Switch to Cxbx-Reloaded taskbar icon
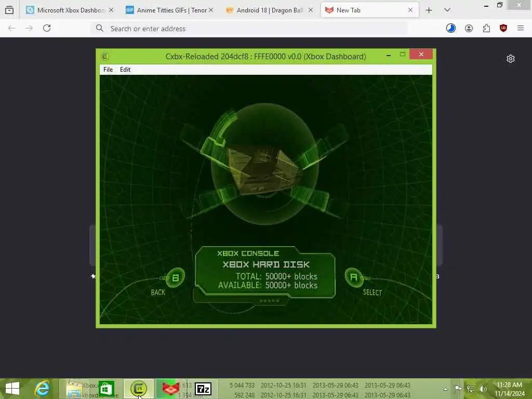532x399 pixels. (x=138, y=389)
